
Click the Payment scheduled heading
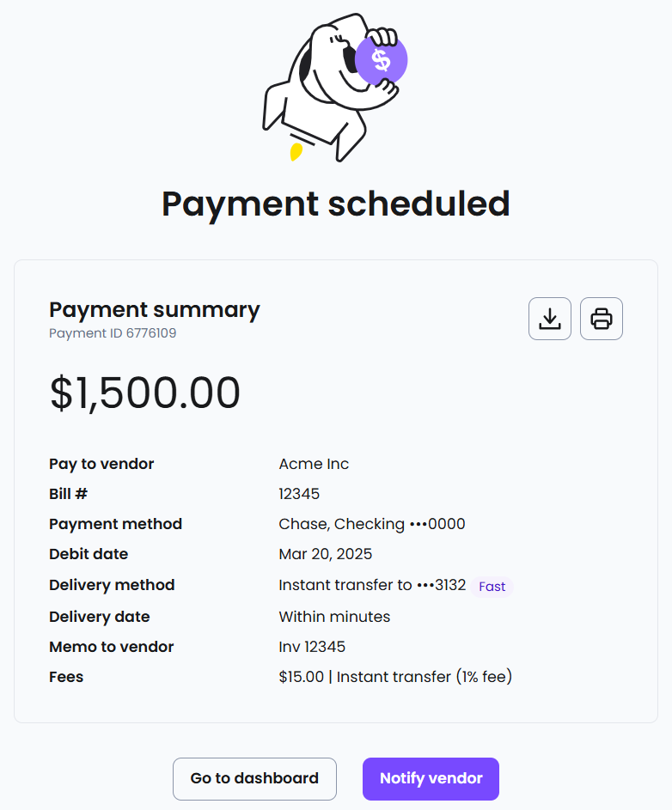coord(336,204)
